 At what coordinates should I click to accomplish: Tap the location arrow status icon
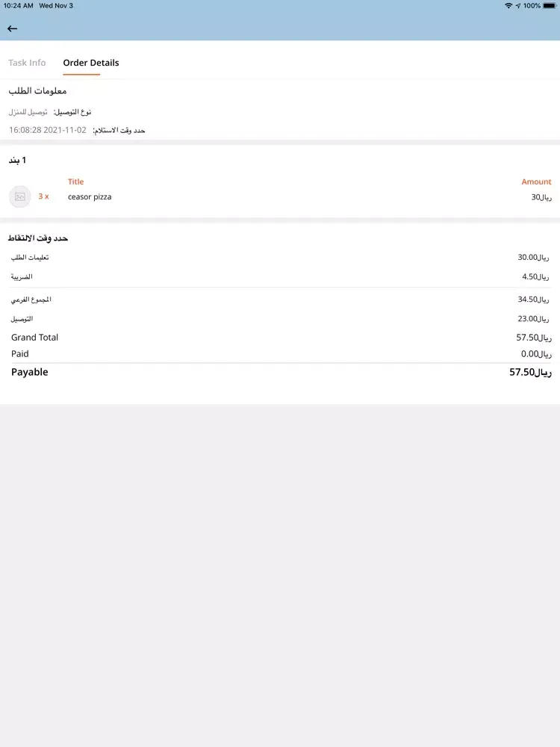point(517,5)
